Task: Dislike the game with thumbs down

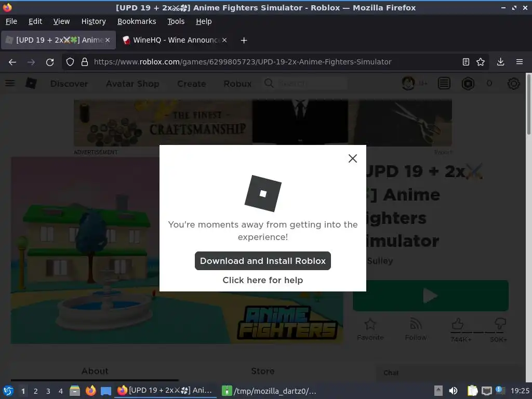Action: click(x=500, y=324)
